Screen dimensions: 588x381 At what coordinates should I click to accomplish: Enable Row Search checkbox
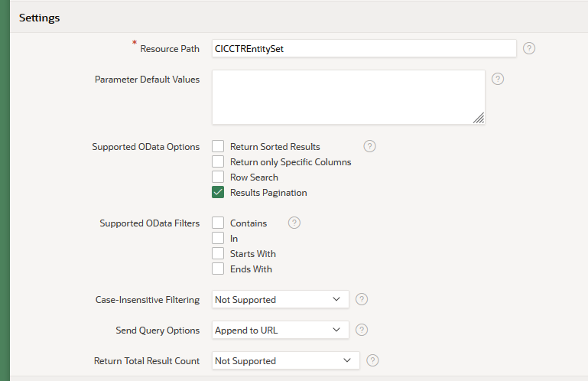pyautogui.click(x=218, y=177)
